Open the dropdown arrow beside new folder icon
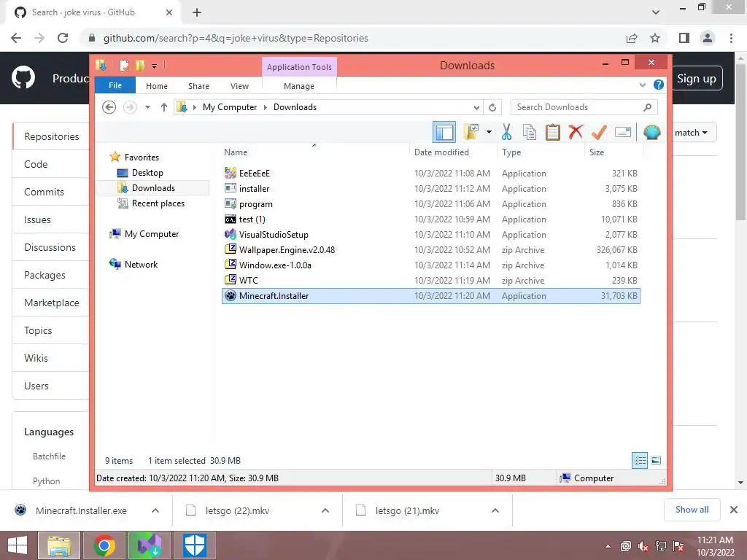The height and width of the screenshot is (560, 747). [x=489, y=132]
